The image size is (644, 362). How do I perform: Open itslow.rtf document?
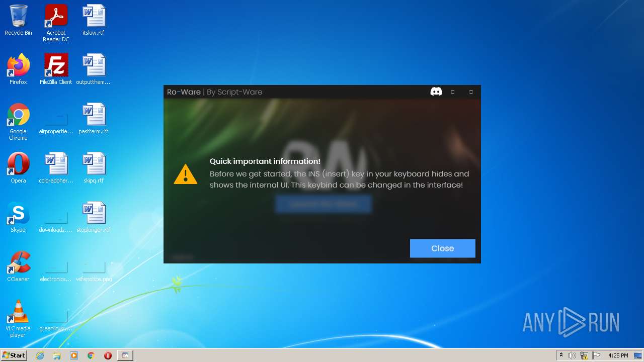(x=94, y=20)
